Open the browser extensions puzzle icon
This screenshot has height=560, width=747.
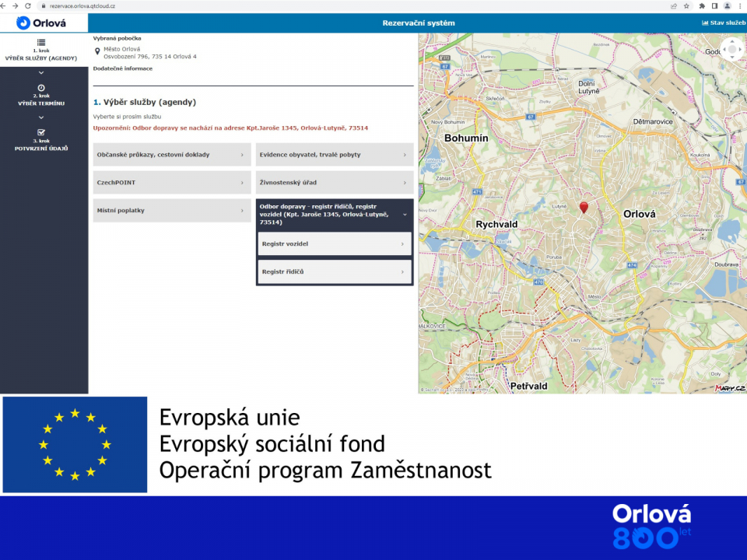click(702, 6)
